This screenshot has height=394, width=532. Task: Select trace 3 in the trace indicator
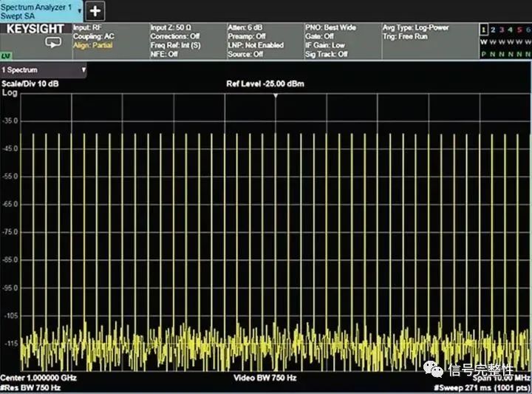coord(500,30)
